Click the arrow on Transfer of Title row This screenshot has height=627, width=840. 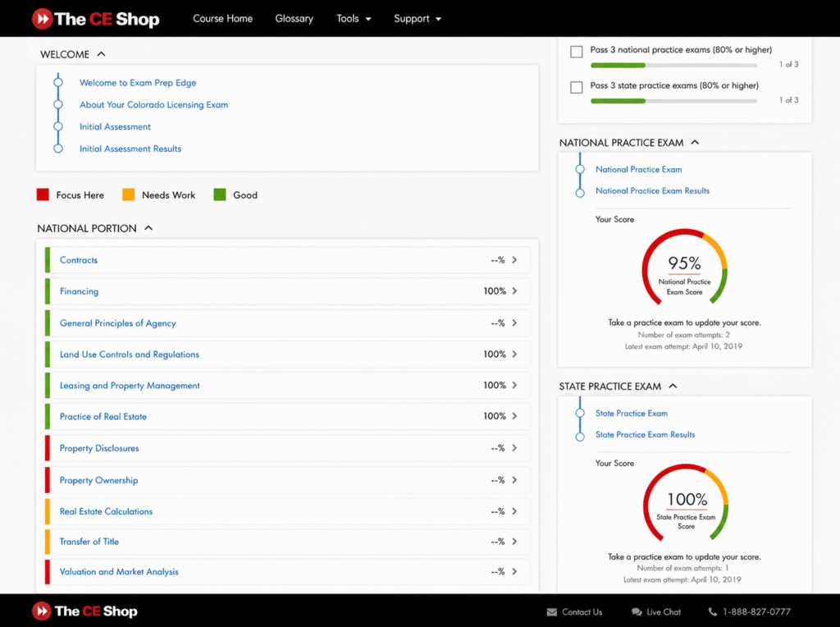tap(514, 542)
